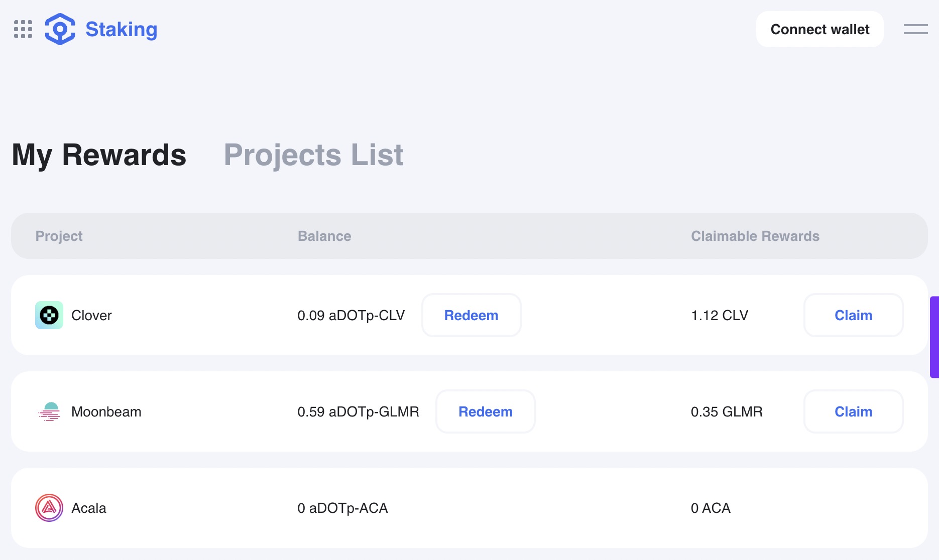Claim the 1.12 CLV rewards
939x560 pixels.
[854, 315]
